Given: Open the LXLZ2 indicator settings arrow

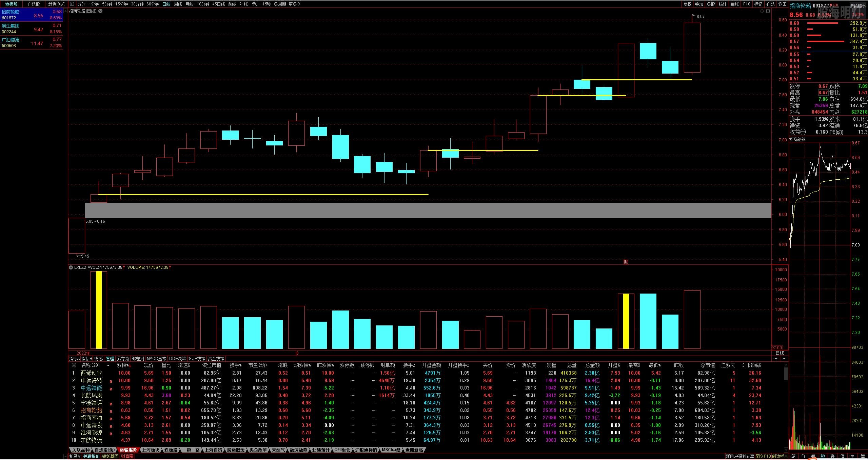Looking at the screenshot, I should tap(71, 267).
